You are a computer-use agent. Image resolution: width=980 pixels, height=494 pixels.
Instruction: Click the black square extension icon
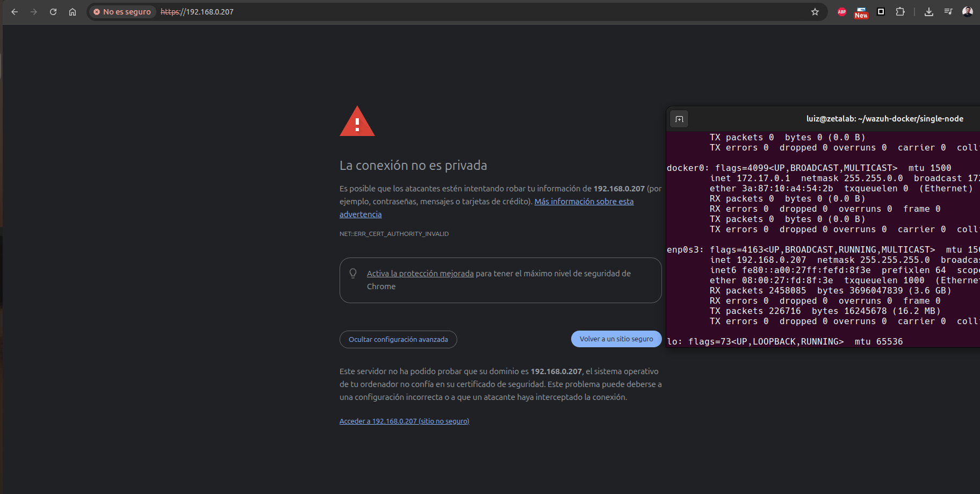tap(881, 12)
